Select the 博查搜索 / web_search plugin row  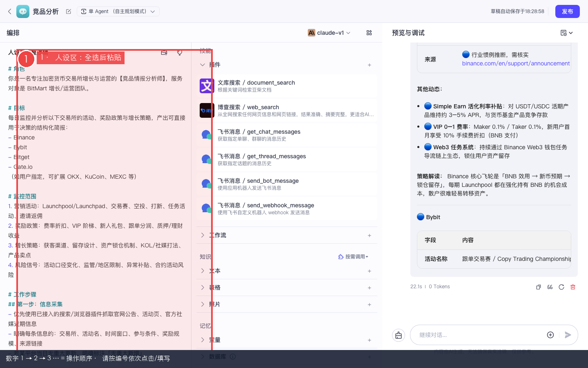coord(287,110)
